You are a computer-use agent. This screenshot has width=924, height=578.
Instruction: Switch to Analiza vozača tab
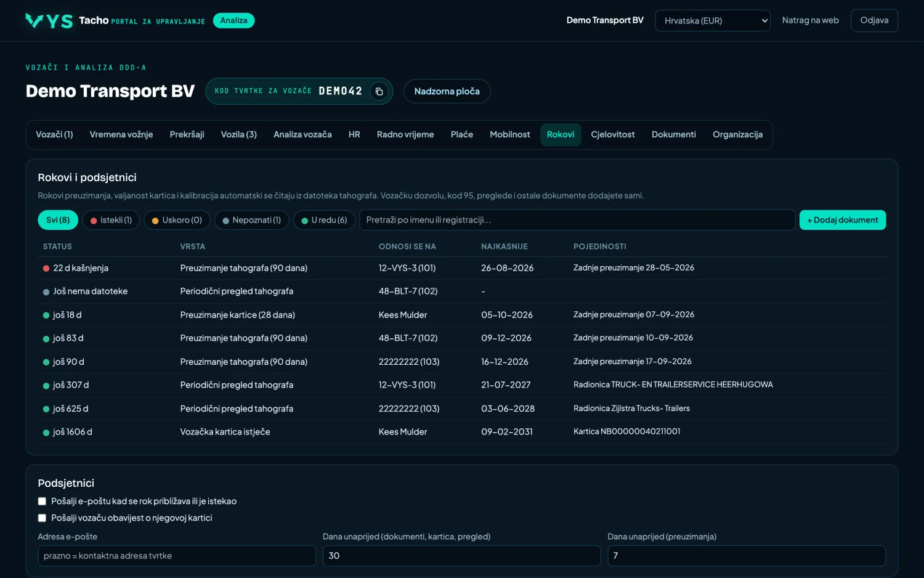[x=302, y=134]
